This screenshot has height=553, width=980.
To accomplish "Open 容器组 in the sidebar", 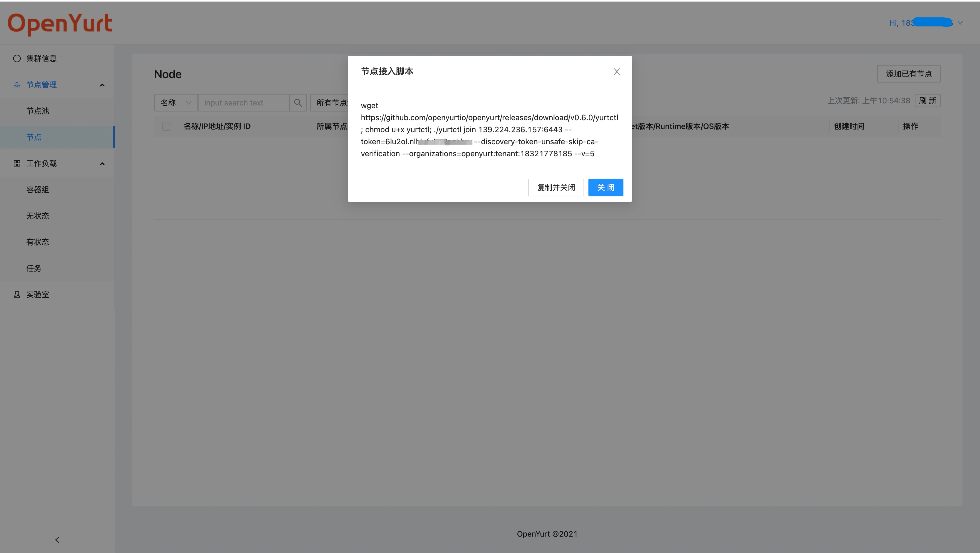I will 57,190.
